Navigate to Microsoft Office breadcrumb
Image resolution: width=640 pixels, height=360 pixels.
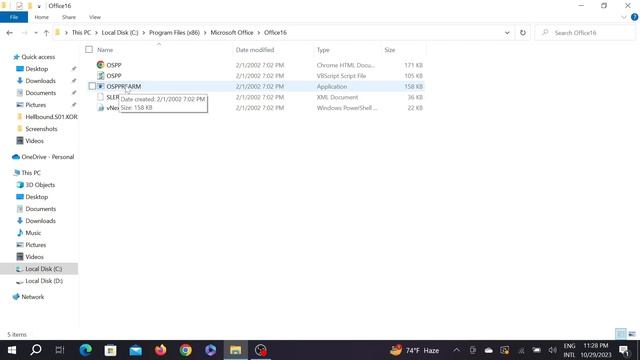232,33
